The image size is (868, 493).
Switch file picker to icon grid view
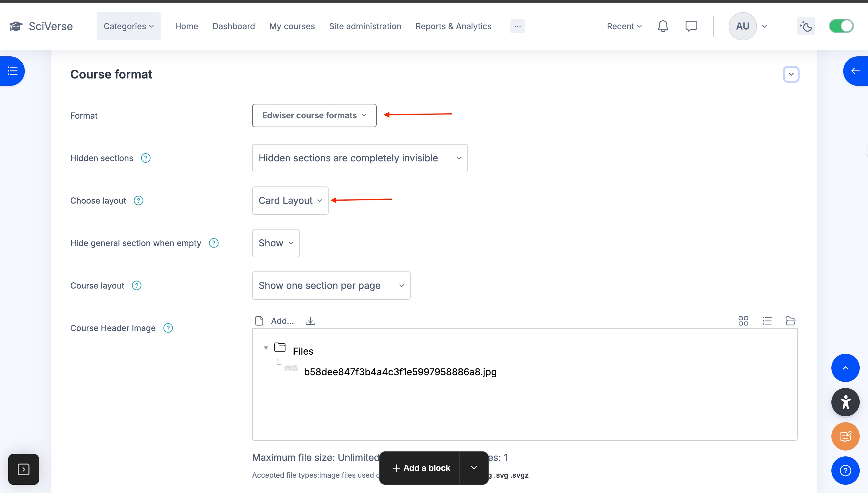tap(743, 321)
